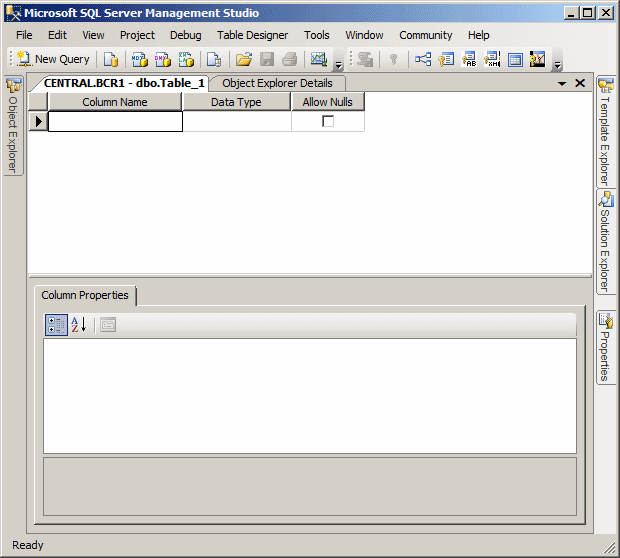Viewport: 620px width, 558px height.
Task: Sort column properties alphabetically
Action: 79,325
